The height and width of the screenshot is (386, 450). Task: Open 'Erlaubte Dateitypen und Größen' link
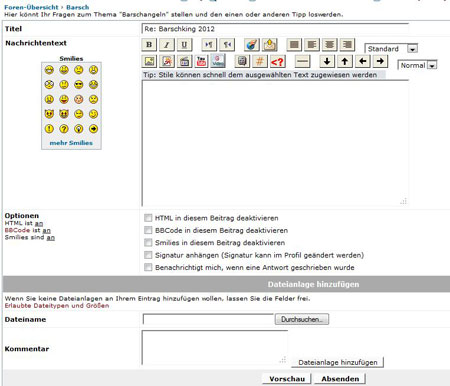pyautogui.click(x=57, y=306)
